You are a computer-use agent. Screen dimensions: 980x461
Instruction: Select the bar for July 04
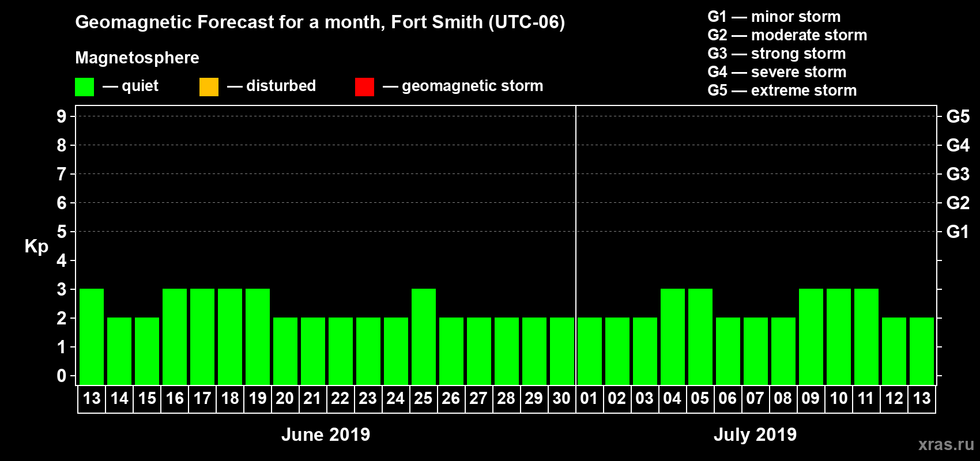point(673,337)
